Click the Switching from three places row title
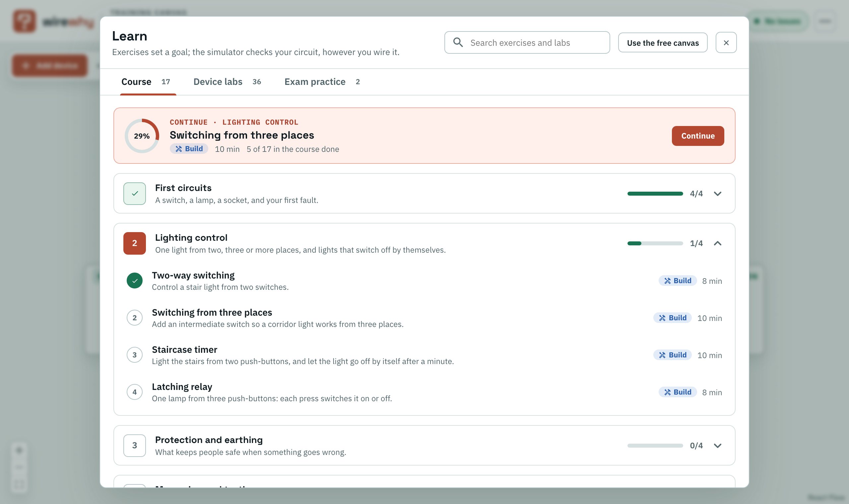849x504 pixels. pyautogui.click(x=212, y=312)
